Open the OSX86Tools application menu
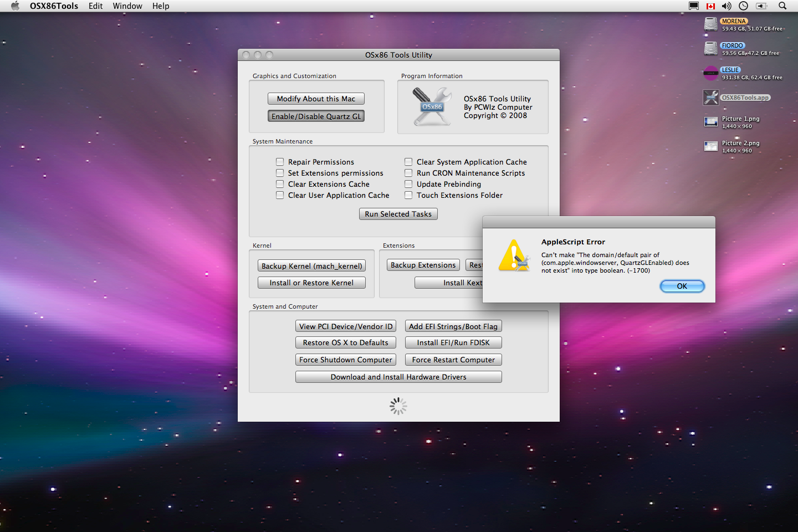 [x=54, y=6]
